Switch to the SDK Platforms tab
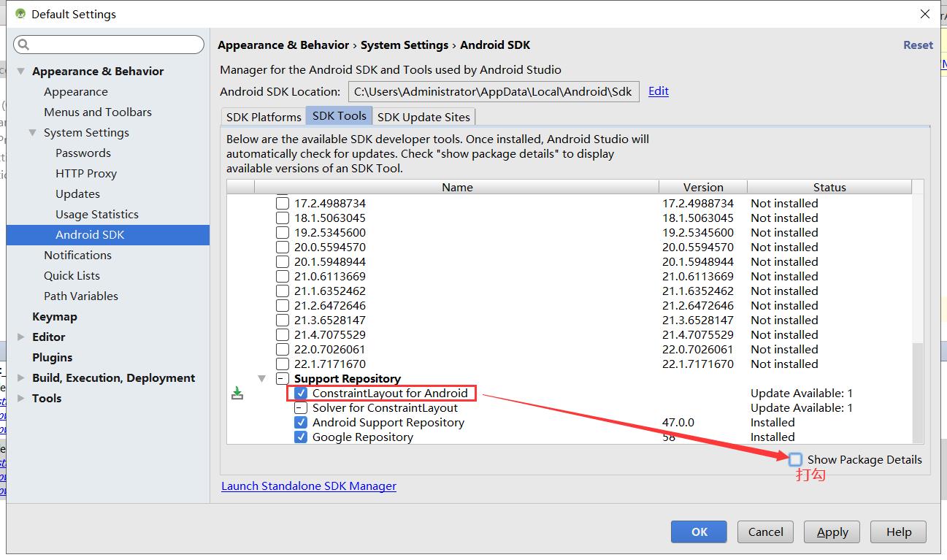Image resolution: width=947 pixels, height=560 pixels. coord(264,117)
